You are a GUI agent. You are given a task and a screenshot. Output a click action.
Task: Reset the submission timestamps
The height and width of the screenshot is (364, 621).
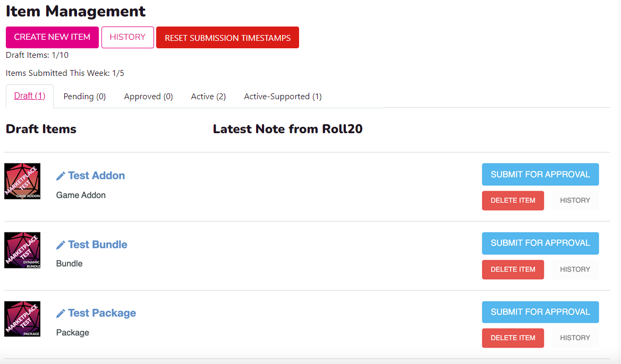tap(227, 37)
